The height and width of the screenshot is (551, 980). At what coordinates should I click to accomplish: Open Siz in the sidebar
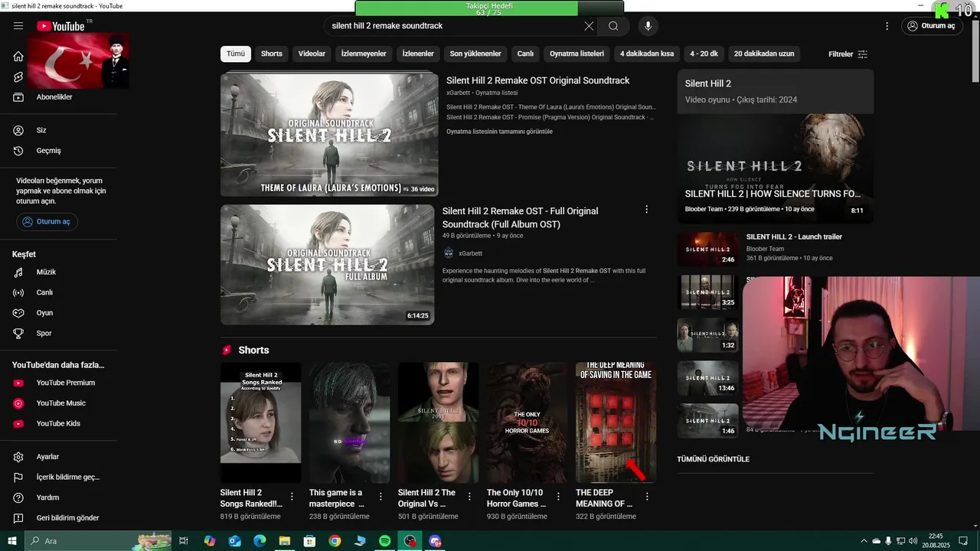pos(41,130)
